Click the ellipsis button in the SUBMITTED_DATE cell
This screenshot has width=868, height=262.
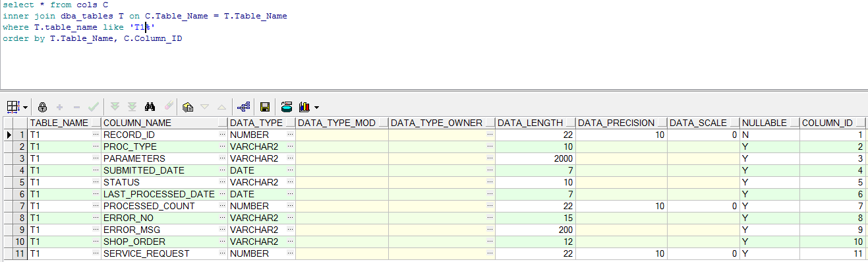pos(222,170)
